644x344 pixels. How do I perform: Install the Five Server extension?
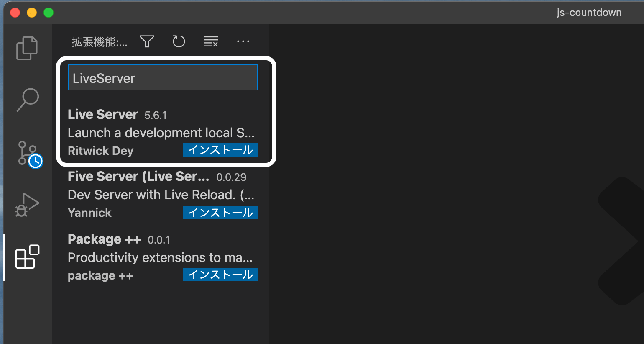click(x=221, y=213)
